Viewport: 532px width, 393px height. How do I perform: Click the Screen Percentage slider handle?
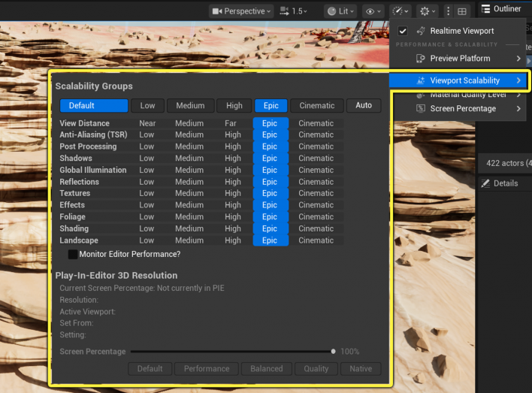click(333, 352)
